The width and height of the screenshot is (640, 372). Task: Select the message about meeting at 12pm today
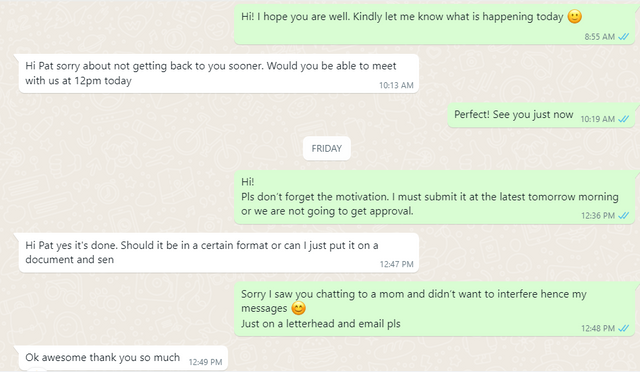tap(219, 74)
